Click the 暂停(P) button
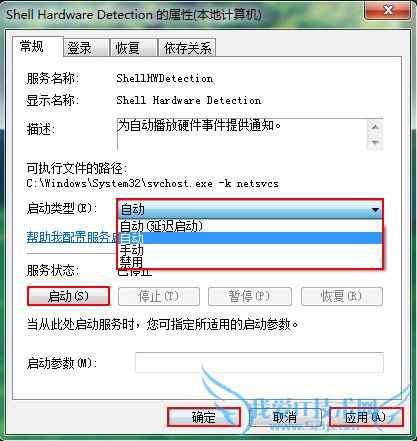The width and height of the screenshot is (417, 441). click(250, 296)
